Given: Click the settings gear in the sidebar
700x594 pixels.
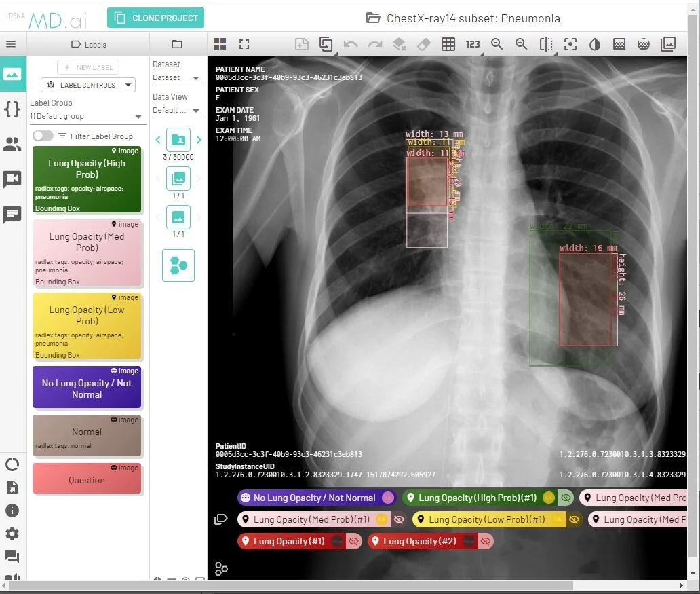Looking at the screenshot, I should (12, 534).
